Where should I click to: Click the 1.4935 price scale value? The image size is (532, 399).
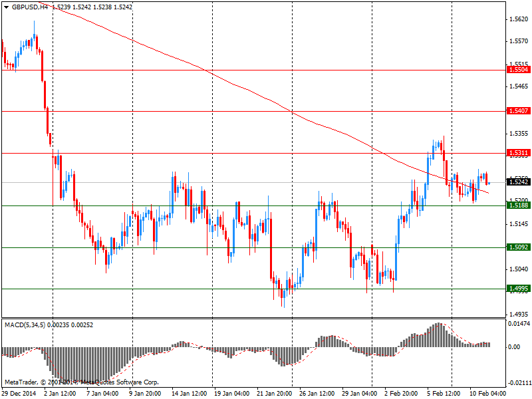pos(519,314)
